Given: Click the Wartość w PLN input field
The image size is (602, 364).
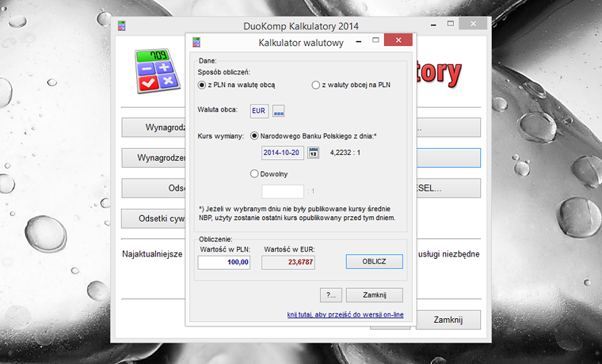Looking at the screenshot, I should [224, 263].
